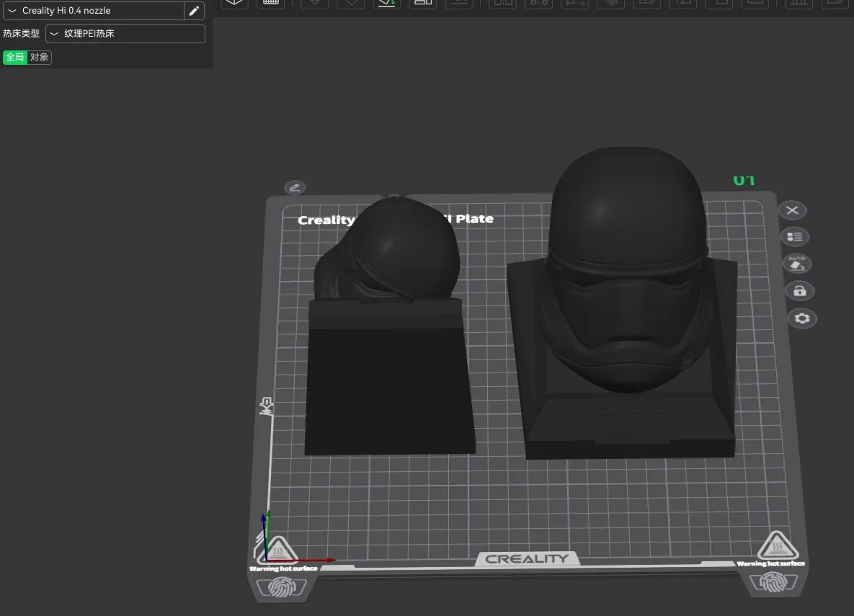Click the AUTO orient icon beside the plate
This screenshot has width=854, height=616.
pyautogui.click(x=797, y=264)
